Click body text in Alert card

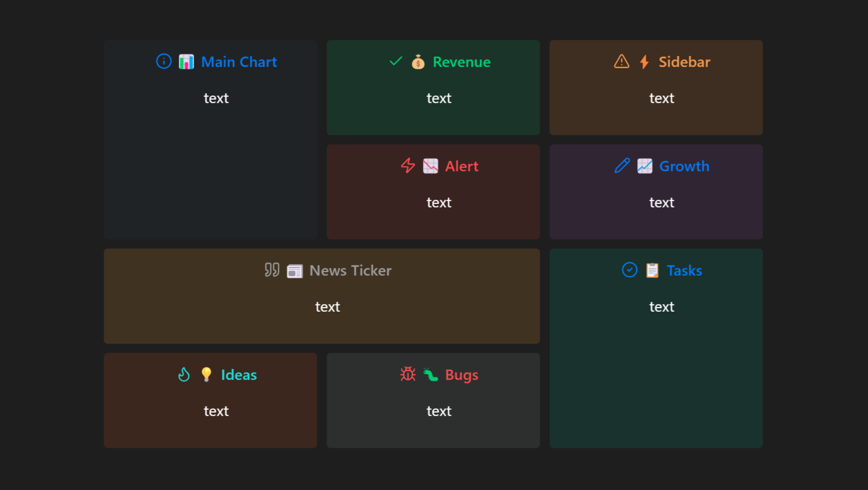click(x=439, y=202)
